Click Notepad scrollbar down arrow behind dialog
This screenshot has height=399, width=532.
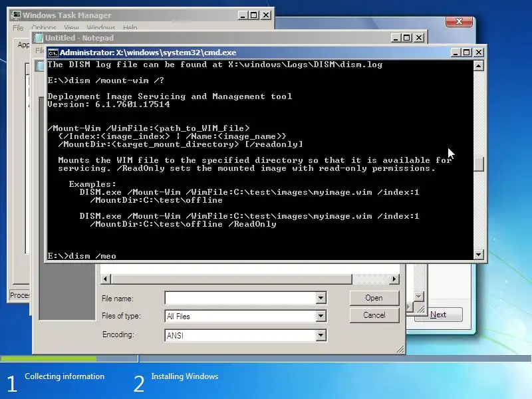[419, 297]
